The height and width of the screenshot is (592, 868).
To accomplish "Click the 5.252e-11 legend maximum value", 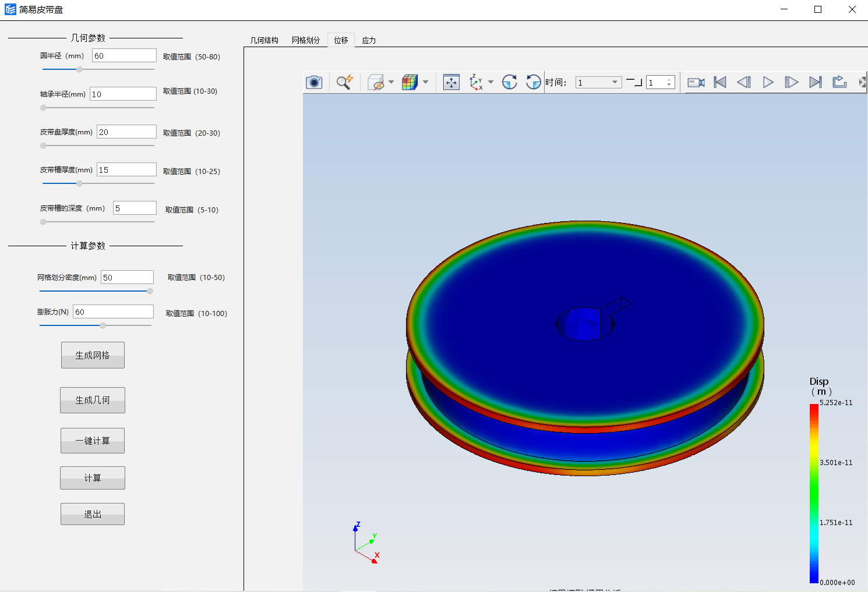I will (x=836, y=403).
